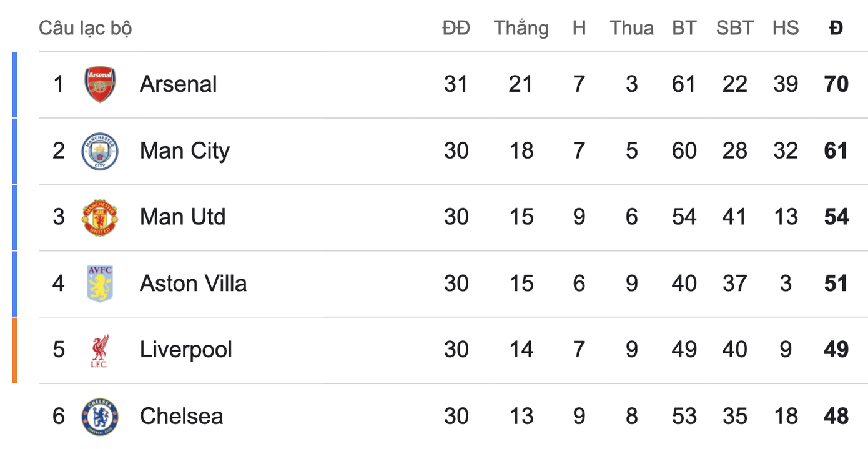This screenshot has height=449, width=868.
Task: Select the Aston Villa name link
Action: 193,284
